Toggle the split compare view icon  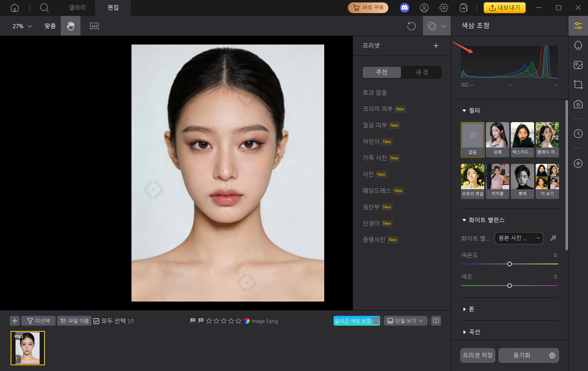436,321
